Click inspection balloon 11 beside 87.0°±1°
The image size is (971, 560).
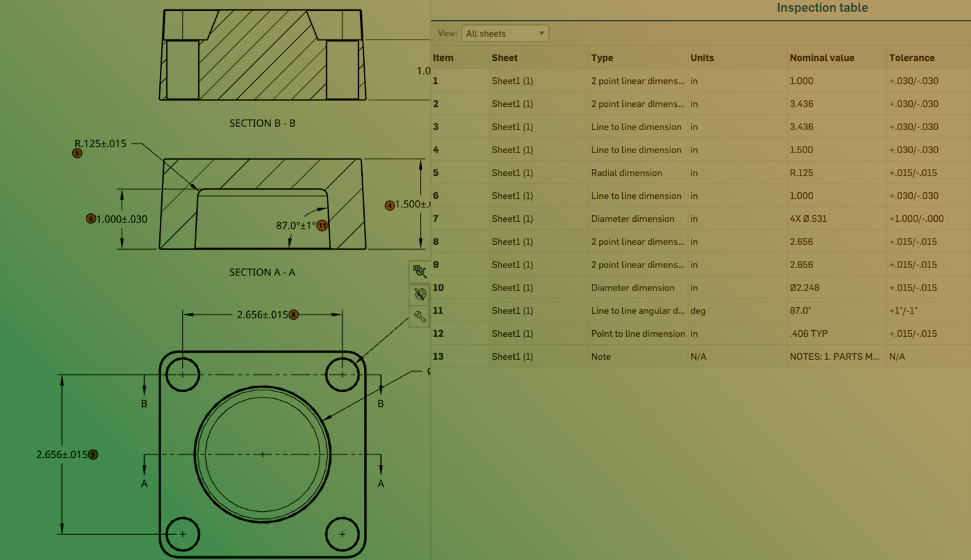[x=322, y=225]
